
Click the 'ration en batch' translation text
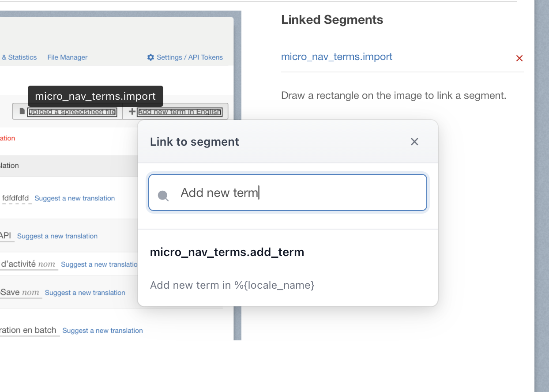click(x=28, y=330)
